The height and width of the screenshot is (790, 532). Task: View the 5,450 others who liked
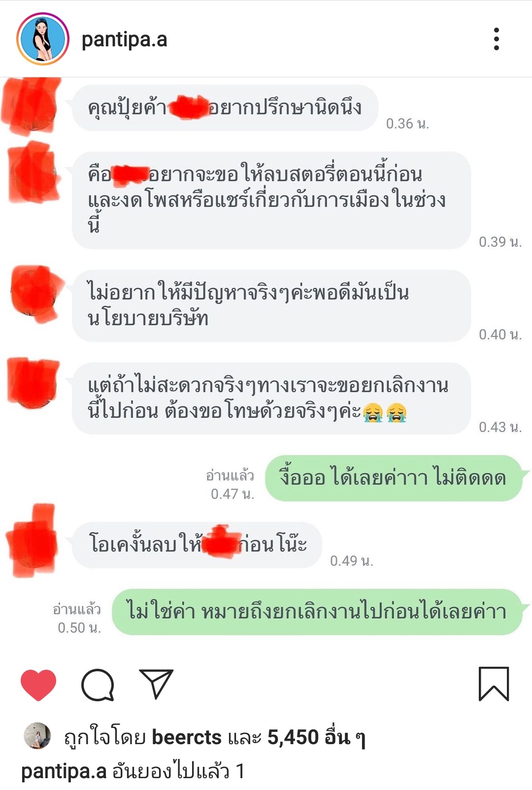pos(316,737)
